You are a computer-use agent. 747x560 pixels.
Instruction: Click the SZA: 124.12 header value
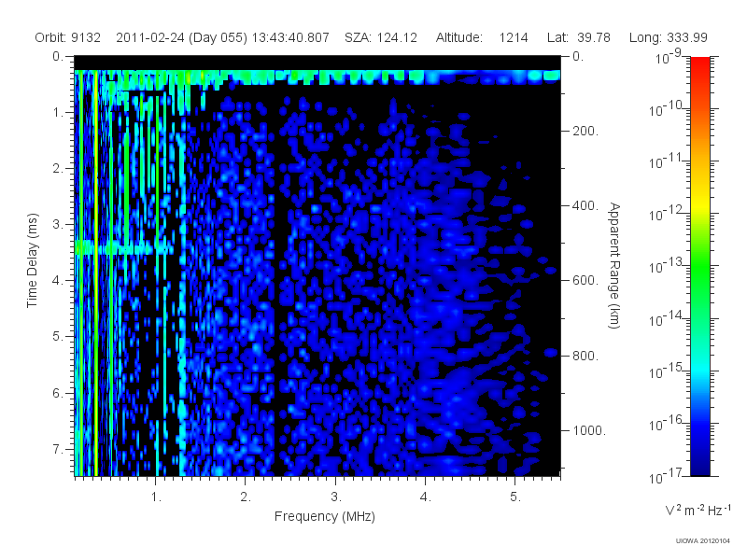point(381,37)
